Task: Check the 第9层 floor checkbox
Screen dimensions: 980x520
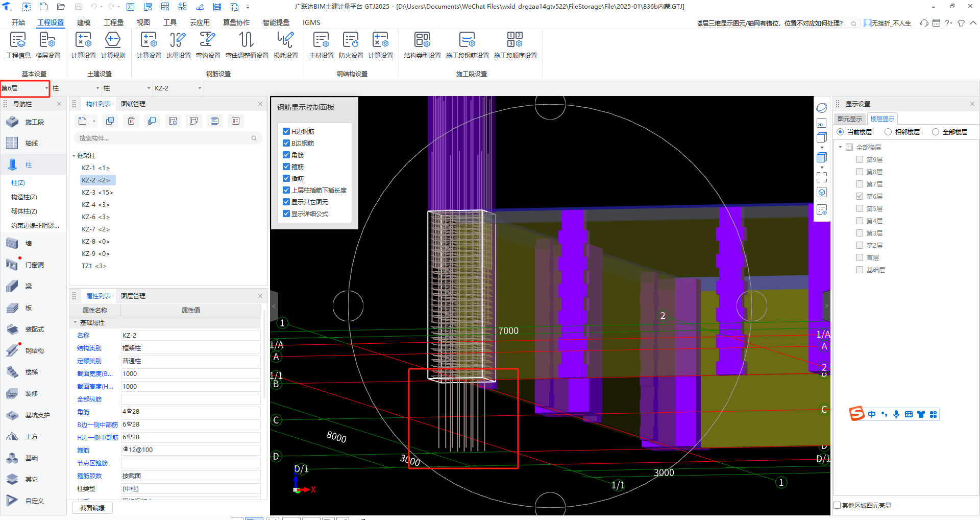Action: [x=860, y=159]
